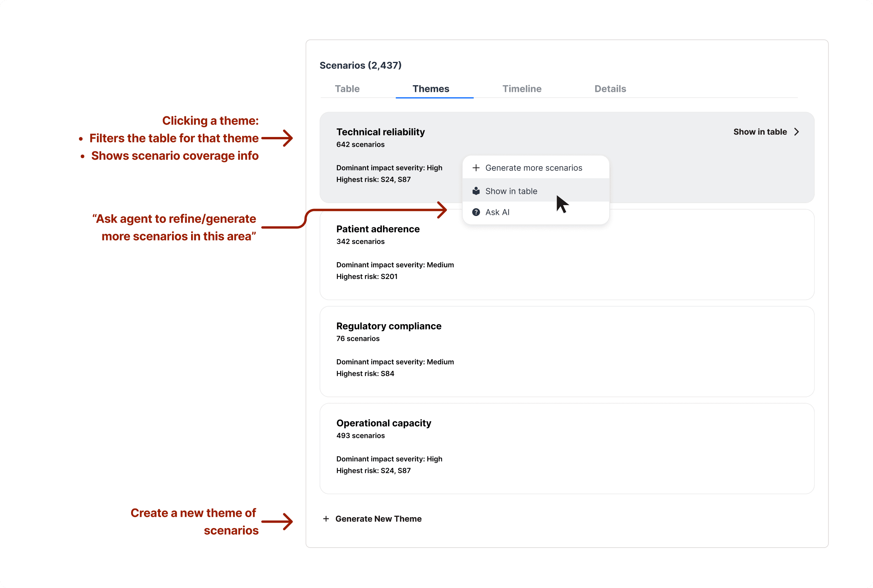
Task: Choose Generate more scenarios from the popup menu
Action: pos(534,168)
